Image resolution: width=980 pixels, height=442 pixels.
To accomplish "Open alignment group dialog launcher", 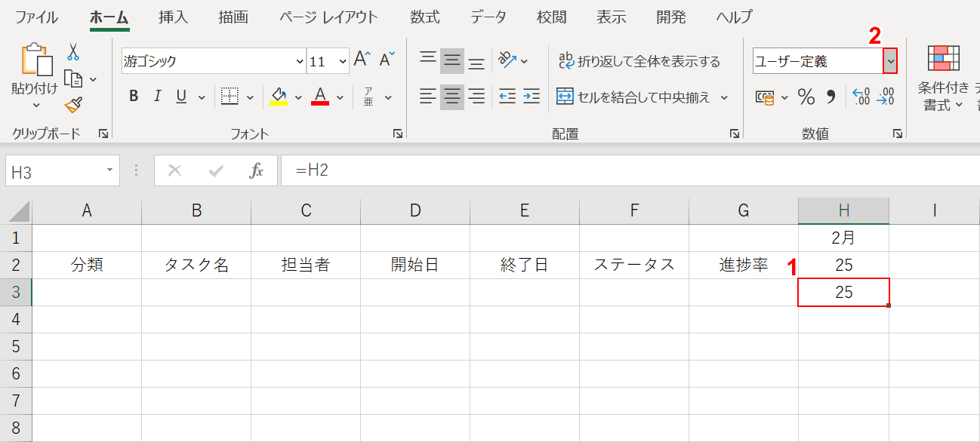I will [735, 134].
